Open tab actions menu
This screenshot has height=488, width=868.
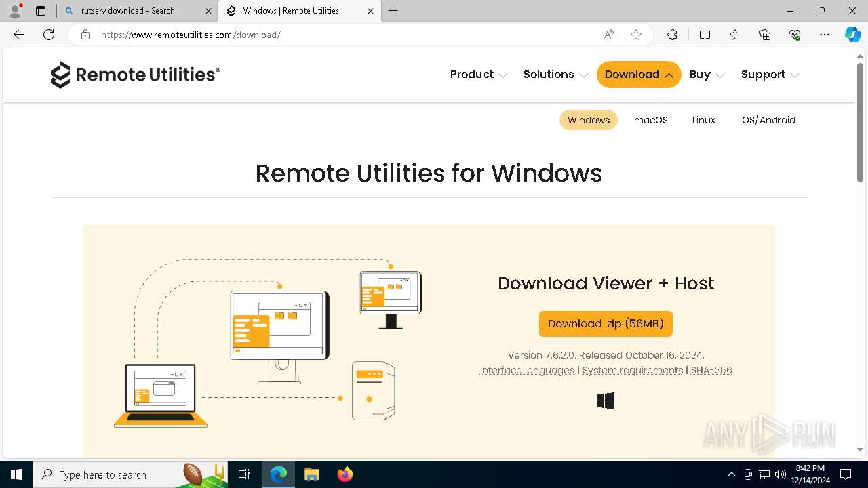[x=41, y=11]
